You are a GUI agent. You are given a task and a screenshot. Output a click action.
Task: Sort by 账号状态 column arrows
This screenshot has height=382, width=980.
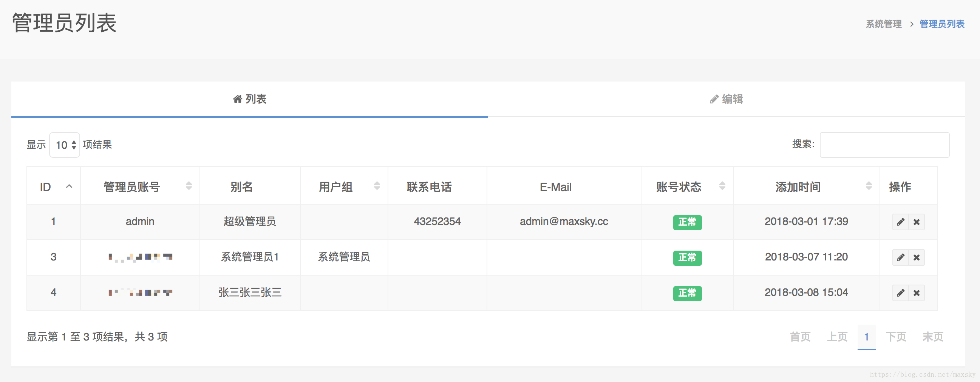click(x=722, y=186)
